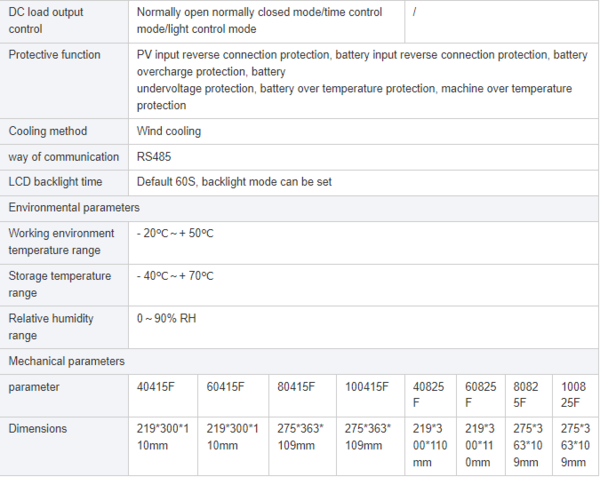Click the "Environmental parameters" section header
This screenshot has width=600, height=477.
[x=74, y=207]
